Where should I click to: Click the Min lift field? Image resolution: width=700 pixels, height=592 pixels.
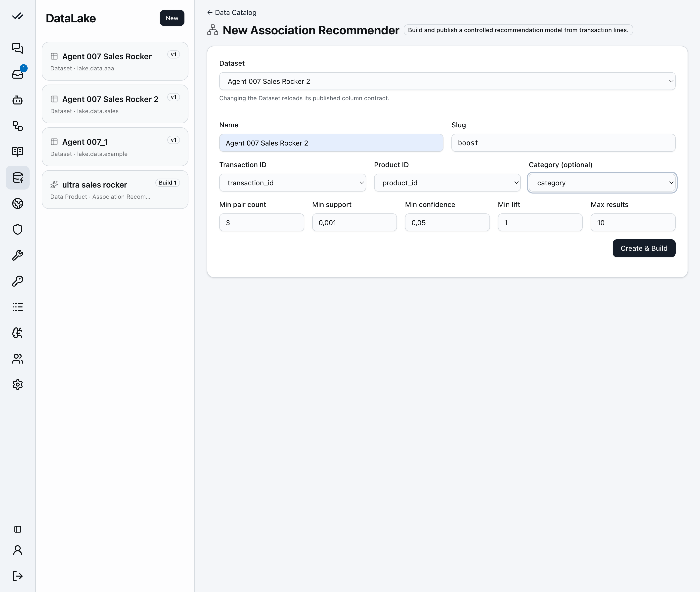tap(540, 223)
